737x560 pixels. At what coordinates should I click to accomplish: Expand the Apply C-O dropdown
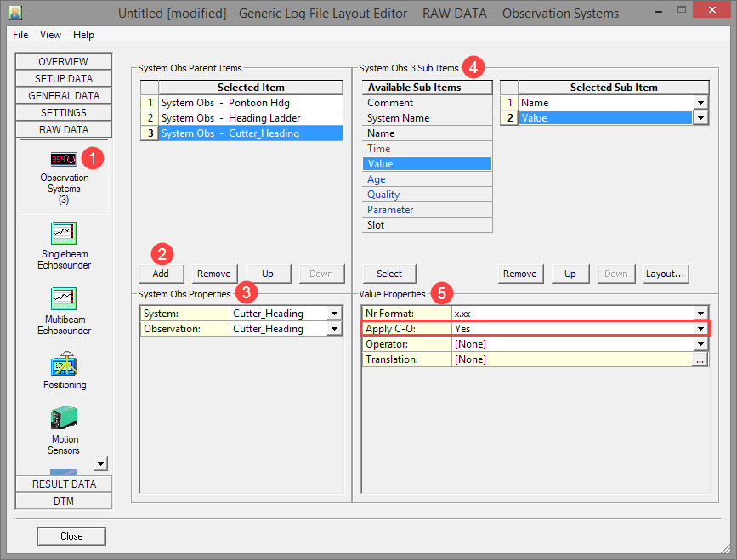click(700, 329)
